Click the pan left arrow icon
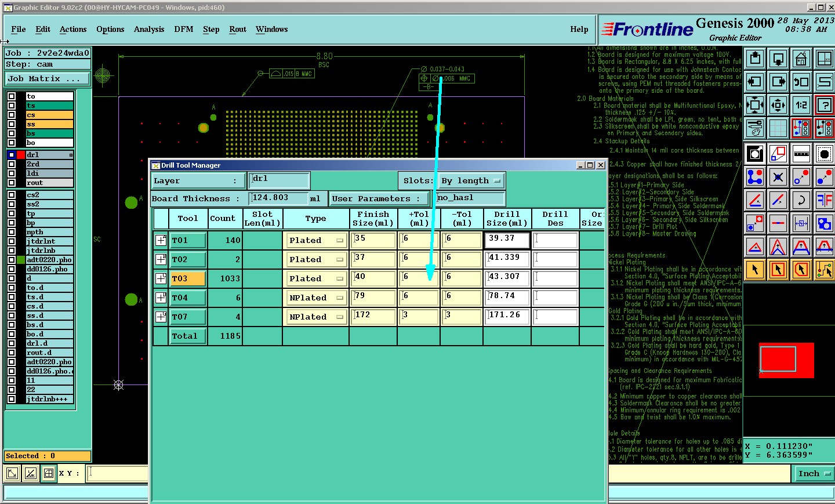Viewport: 835px width, 504px height. coord(755,82)
